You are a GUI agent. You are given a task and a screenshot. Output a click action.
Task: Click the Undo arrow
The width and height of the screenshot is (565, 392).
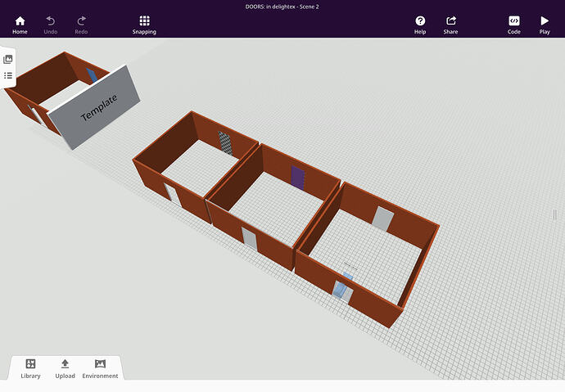click(x=51, y=25)
